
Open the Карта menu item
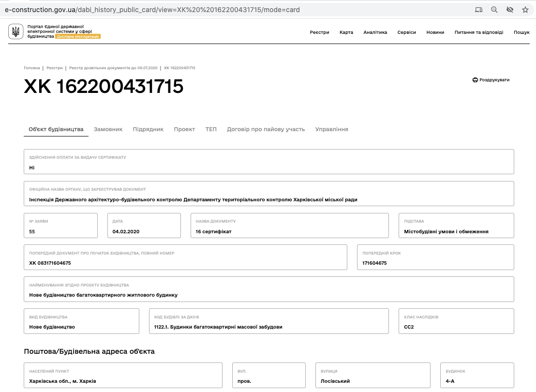tap(346, 32)
